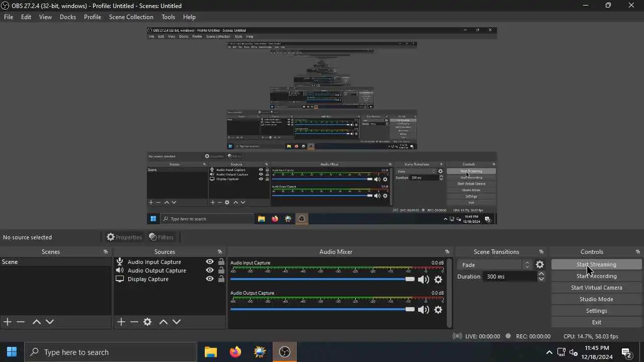The image size is (644, 362).
Task: Open the Tools menu
Action: [x=168, y=17]
